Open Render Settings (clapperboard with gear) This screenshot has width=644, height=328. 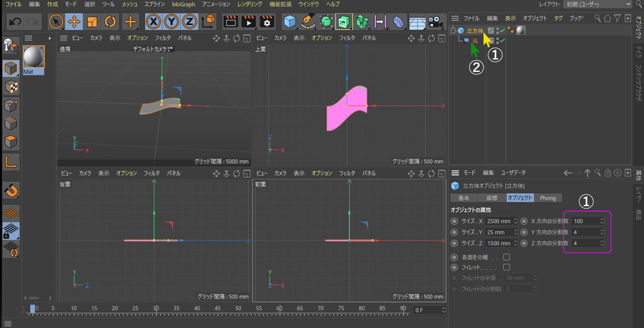pyautogui.click(x=267, y=22)
